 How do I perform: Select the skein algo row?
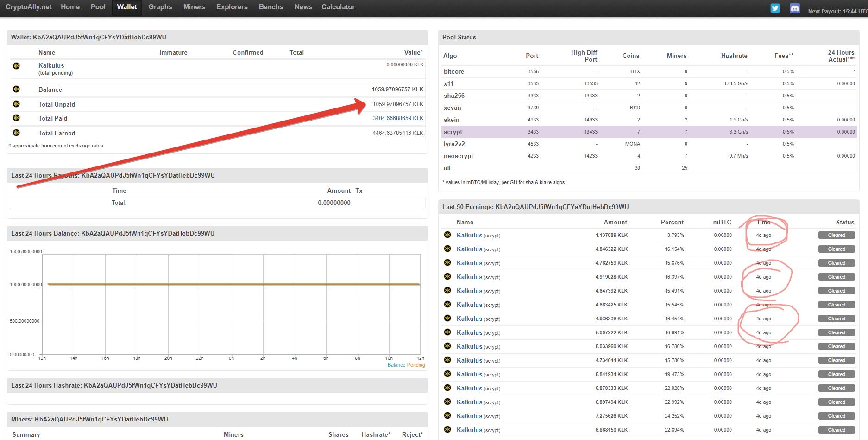point(649,120)
